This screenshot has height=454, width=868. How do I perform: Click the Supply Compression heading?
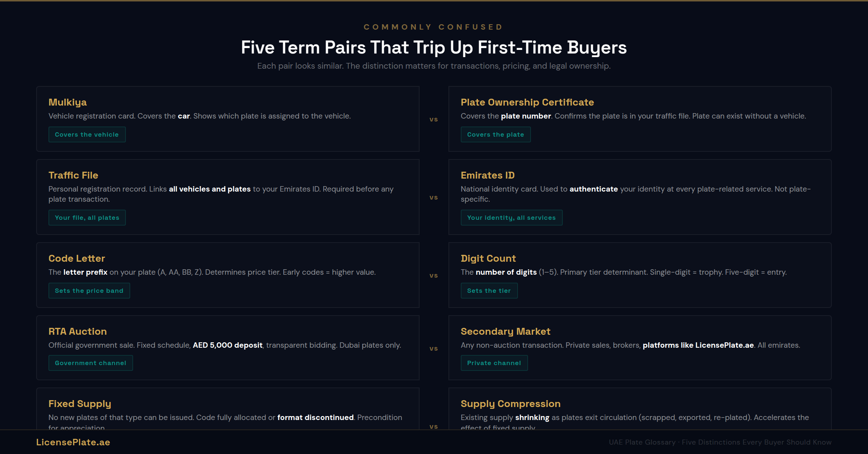pyautogui.click(x=510, y=404)
